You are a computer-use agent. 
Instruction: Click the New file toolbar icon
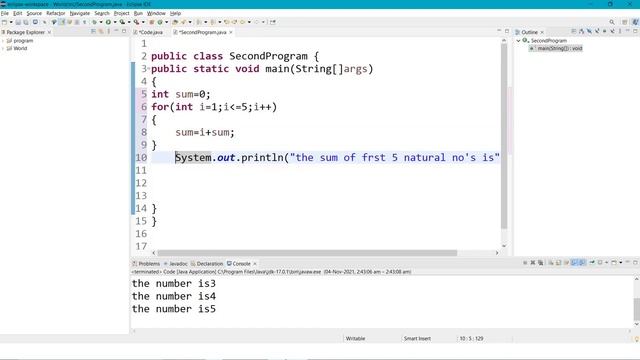(4, 22)
